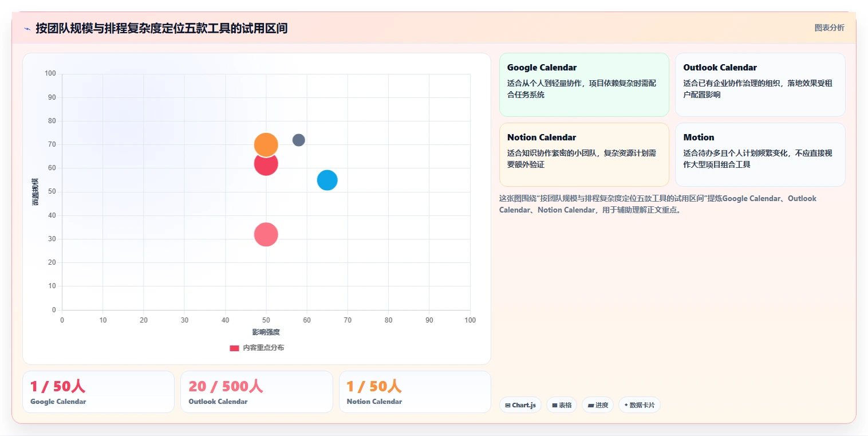Open the Motion description card
Screen dimensions: 868x436
point(760,155)
